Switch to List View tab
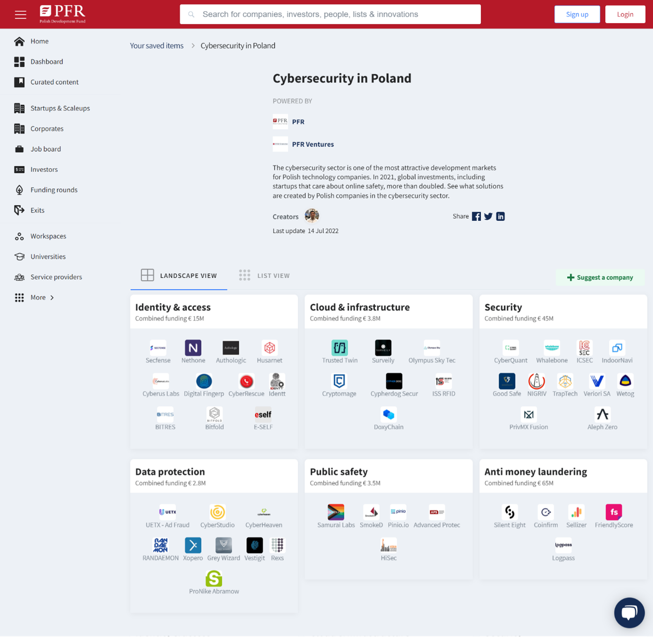653x644 pixels. [x=265, y=276]
